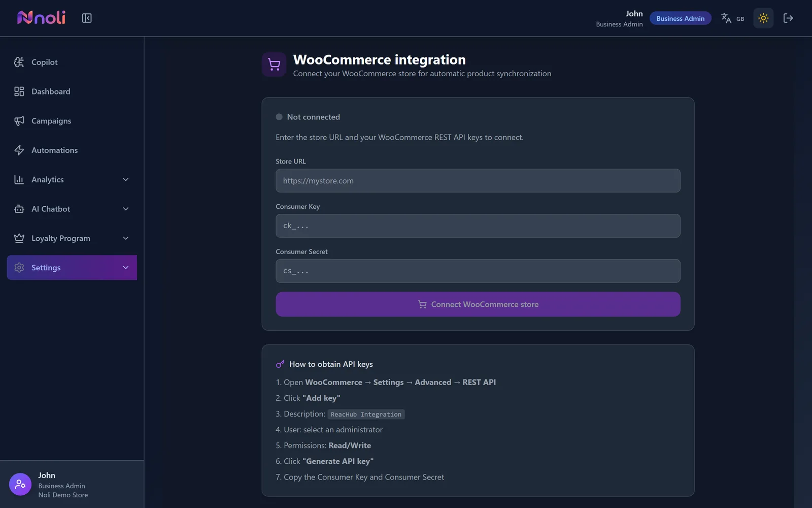
Task: Click the WooCommerce cart header icon
Action: (x=274, y=65)
